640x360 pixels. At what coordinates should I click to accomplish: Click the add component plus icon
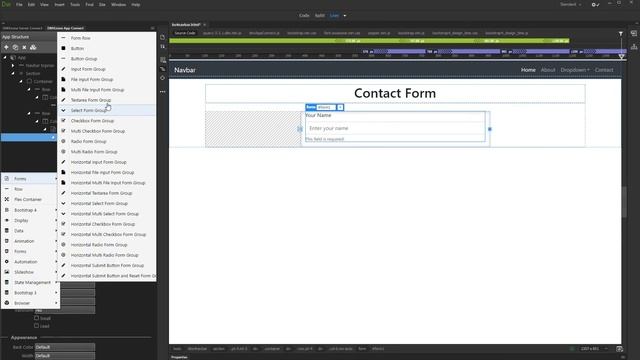click(6, 47)
